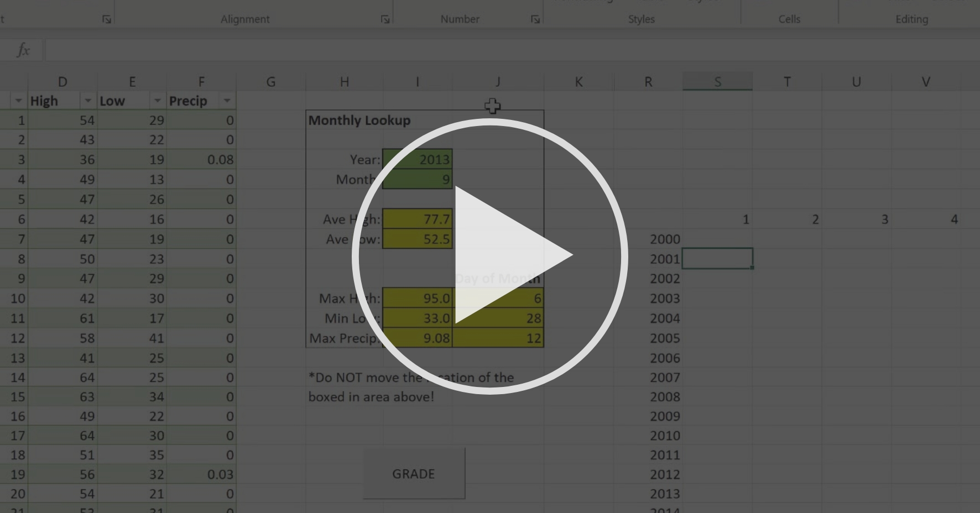The width and height of the screenshot is (980, 513).
Task: Select the cell containing year 2000
Action: coord(664,239)
